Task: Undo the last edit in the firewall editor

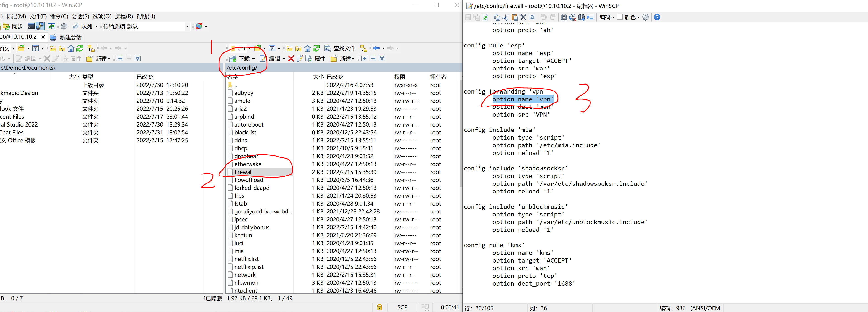Action: (x=543, y=17)
